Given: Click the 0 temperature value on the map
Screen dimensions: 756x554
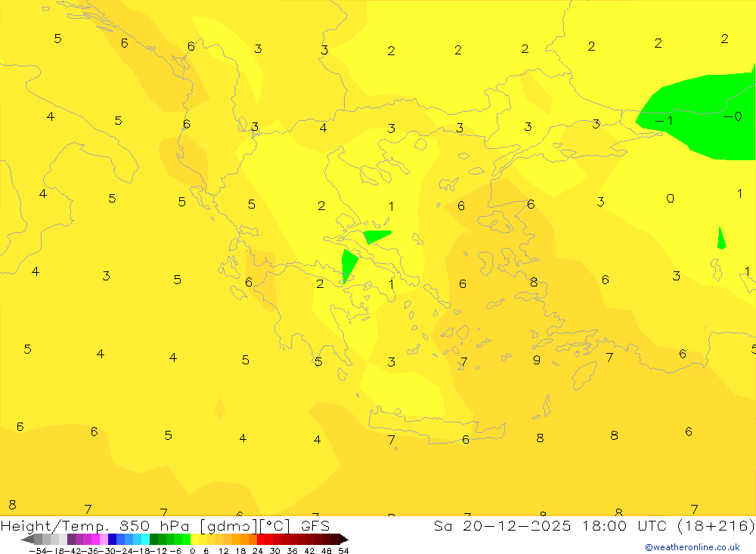Looking at the screenshot, I should pyautogui.click(x=670, y=198).
